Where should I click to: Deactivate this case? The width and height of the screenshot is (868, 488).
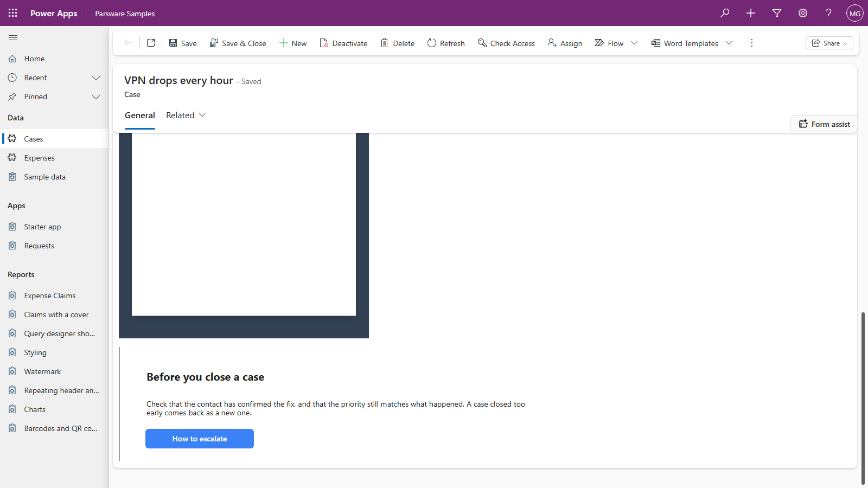point(343,43)
